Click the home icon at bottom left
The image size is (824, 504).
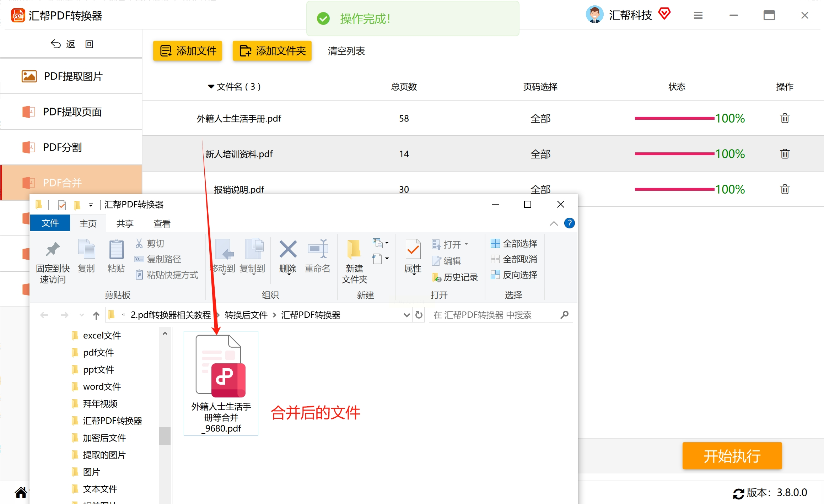[x=21, y=493]
